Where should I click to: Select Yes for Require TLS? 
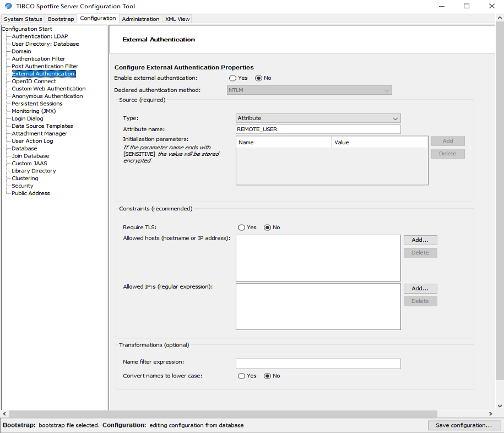point(241,228)
